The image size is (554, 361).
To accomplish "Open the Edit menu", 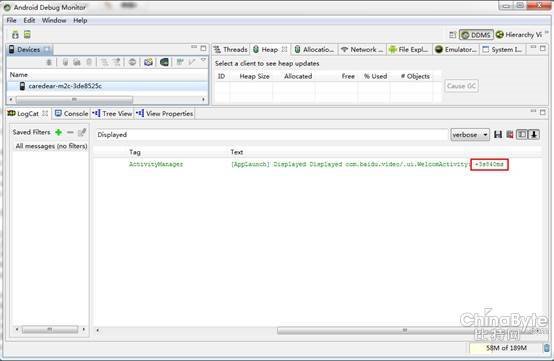I will click(x=29, y=20).
